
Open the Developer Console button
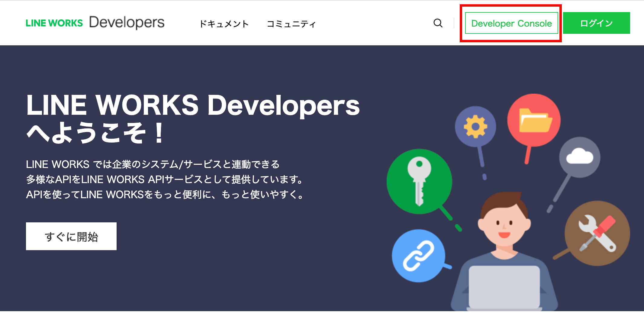tap(511, 23)
